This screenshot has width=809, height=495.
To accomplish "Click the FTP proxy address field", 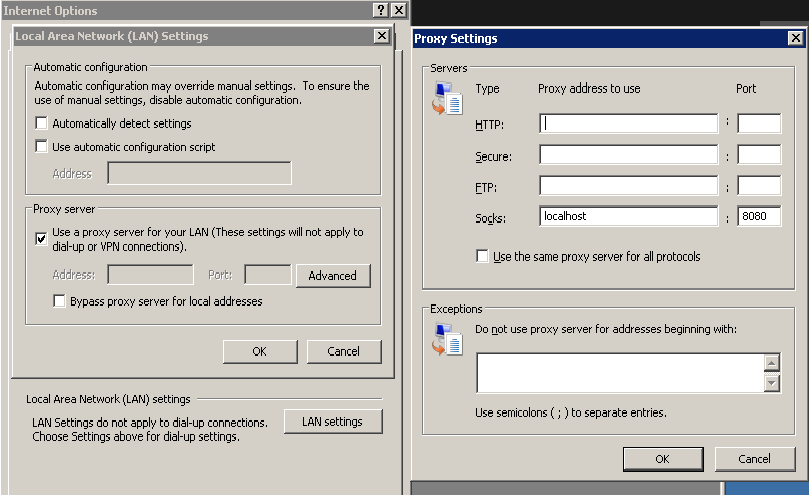I will coord(628,185).
